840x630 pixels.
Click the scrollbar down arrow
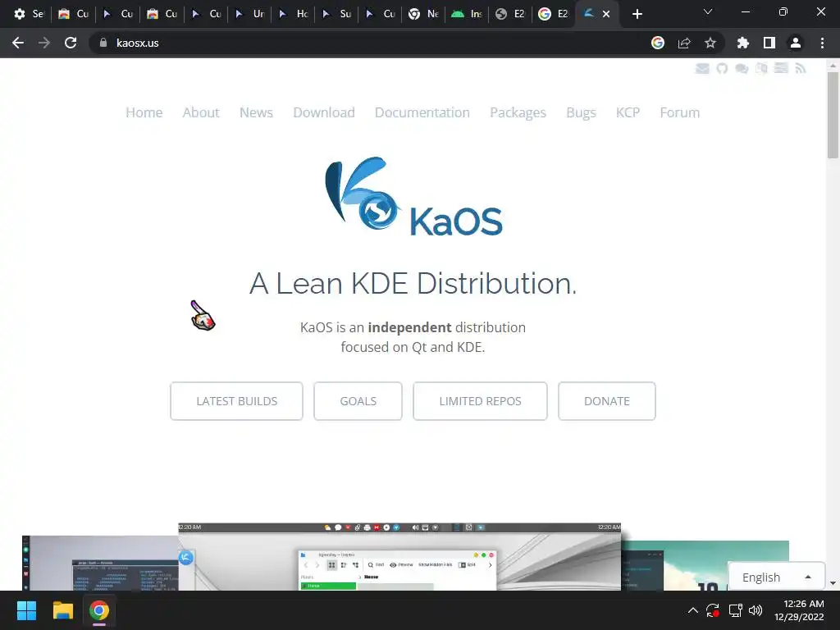click(833, 583)
